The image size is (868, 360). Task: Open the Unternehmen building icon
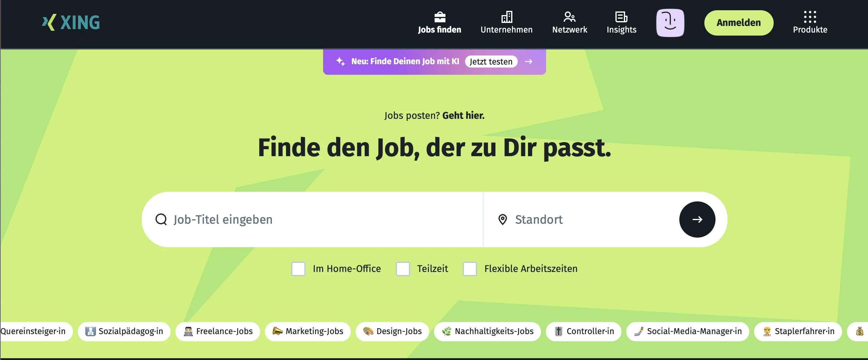pyautogui.click(x=506, y=17)
